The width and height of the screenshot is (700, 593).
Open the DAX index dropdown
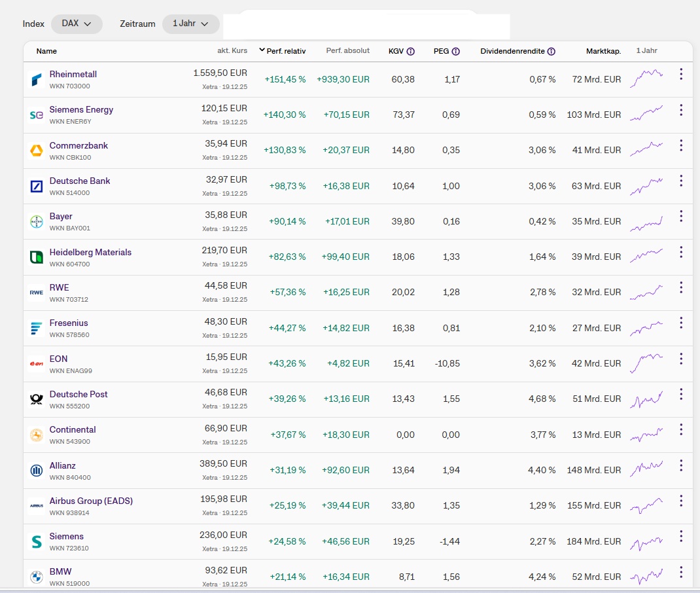click(x=77, y=24)
